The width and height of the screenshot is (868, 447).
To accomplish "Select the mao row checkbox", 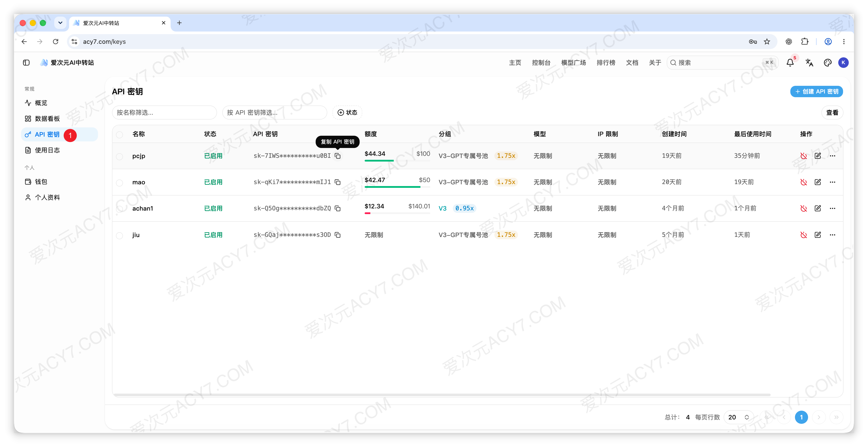I will tap(119, 183).
